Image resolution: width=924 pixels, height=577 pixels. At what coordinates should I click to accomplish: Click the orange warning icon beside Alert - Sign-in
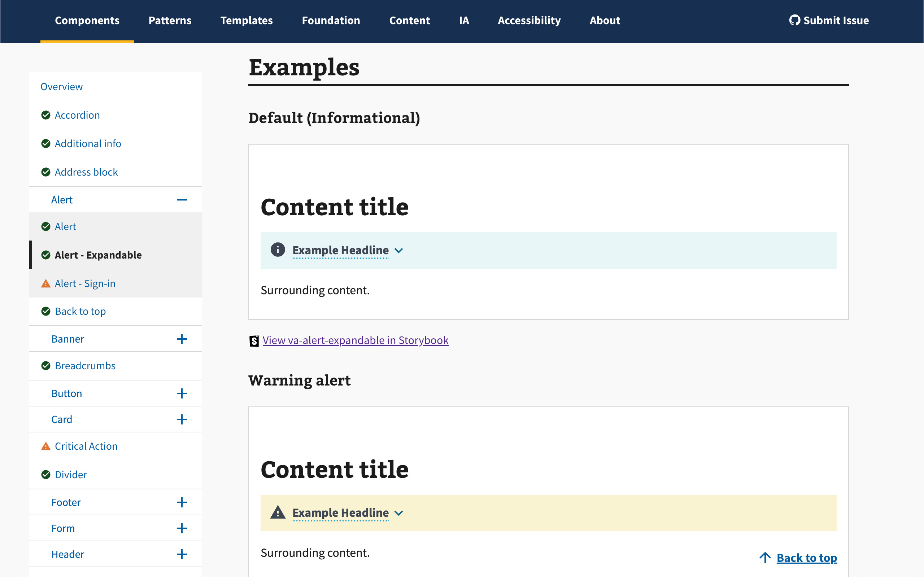pos(46,283)
